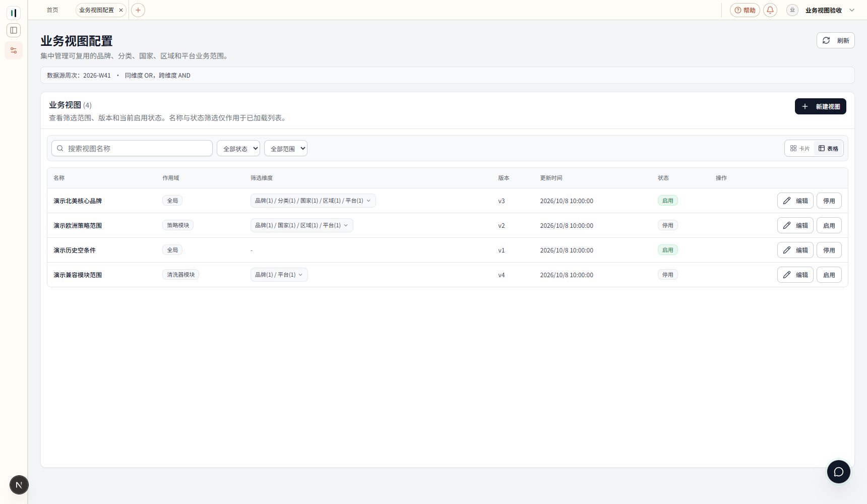Expand filter dimensions for 演示欧洲策略范围
The image size is (867, 504).
pos(301,225)
